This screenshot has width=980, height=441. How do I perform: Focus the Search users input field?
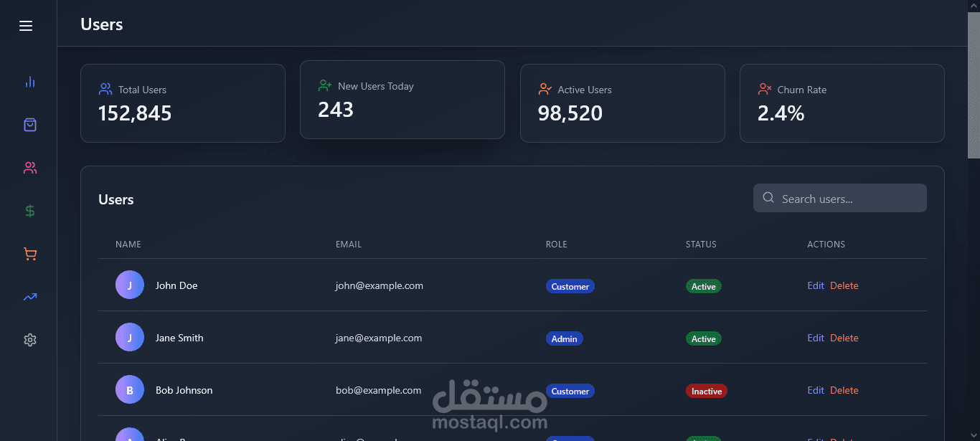click(840, 198)
